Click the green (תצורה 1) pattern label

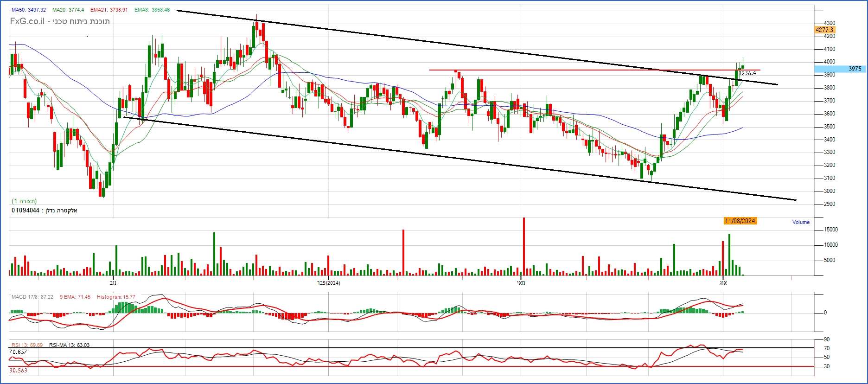tap(24, 201)
